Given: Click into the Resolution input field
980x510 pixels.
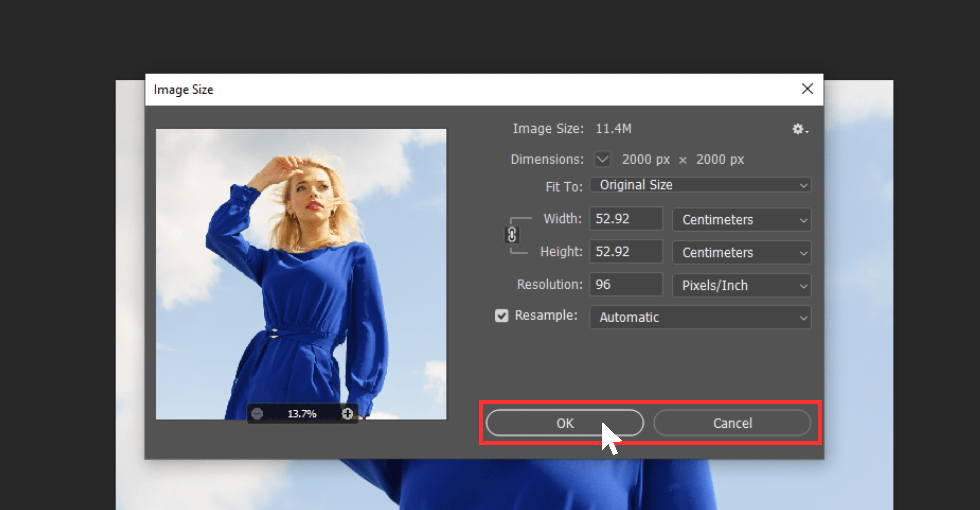Looking at the screenshot, I should point(626,284).
